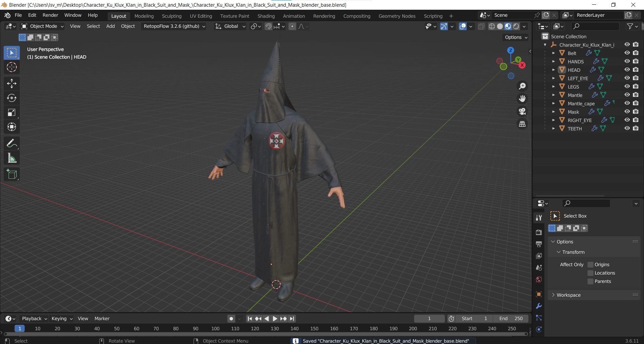
Task: Activate the Scale tool
Action: click(x=12, y=112)
